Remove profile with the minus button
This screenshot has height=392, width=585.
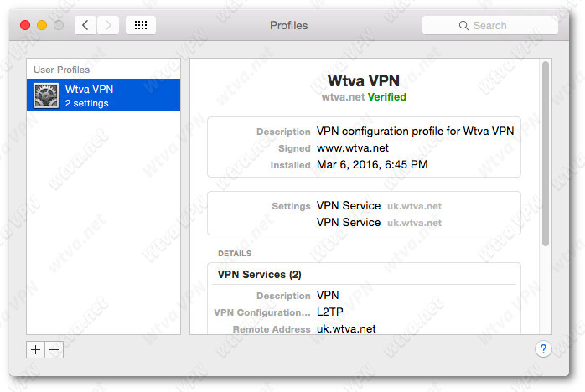click(x=54, y=350)
